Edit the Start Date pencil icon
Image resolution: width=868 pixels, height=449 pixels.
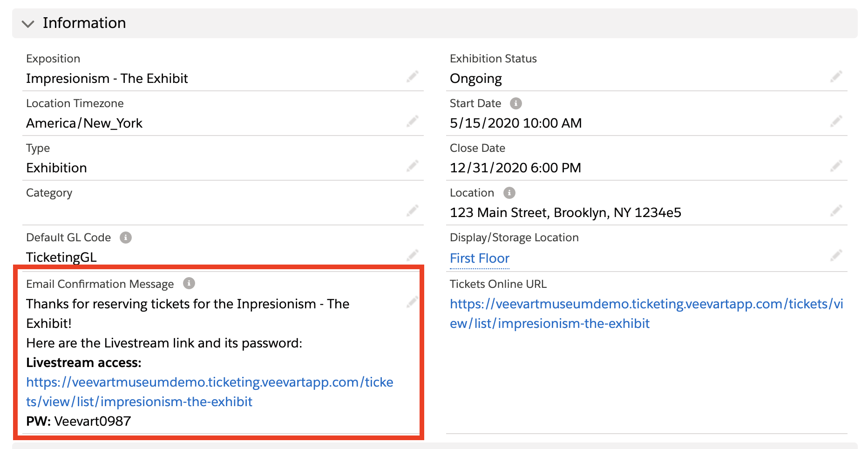(836, 121)
